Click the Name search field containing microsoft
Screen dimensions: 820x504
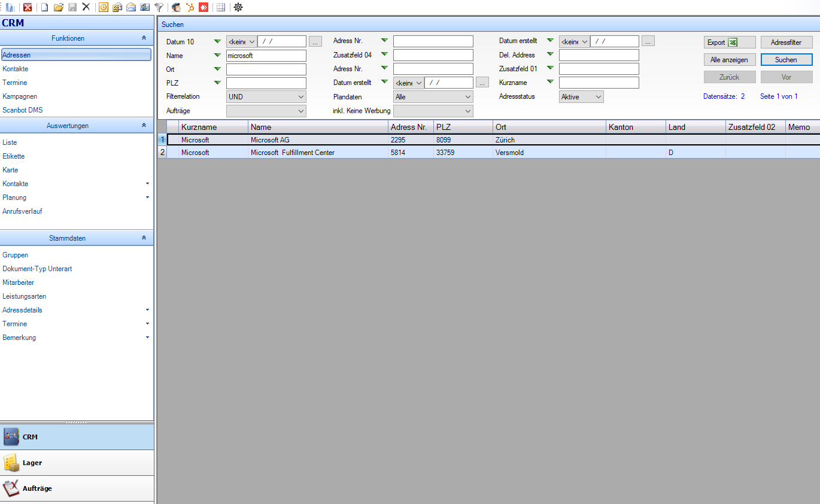point(266,55)
